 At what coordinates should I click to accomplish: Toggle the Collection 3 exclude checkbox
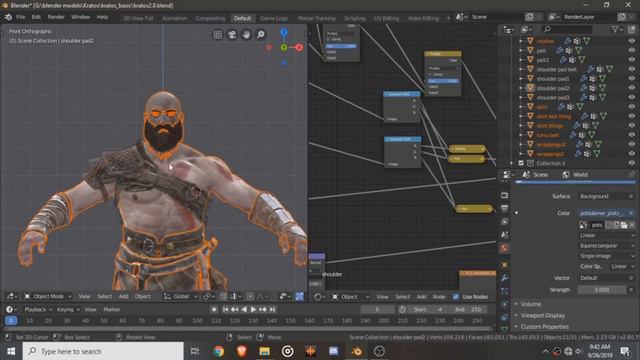point(521,163)
